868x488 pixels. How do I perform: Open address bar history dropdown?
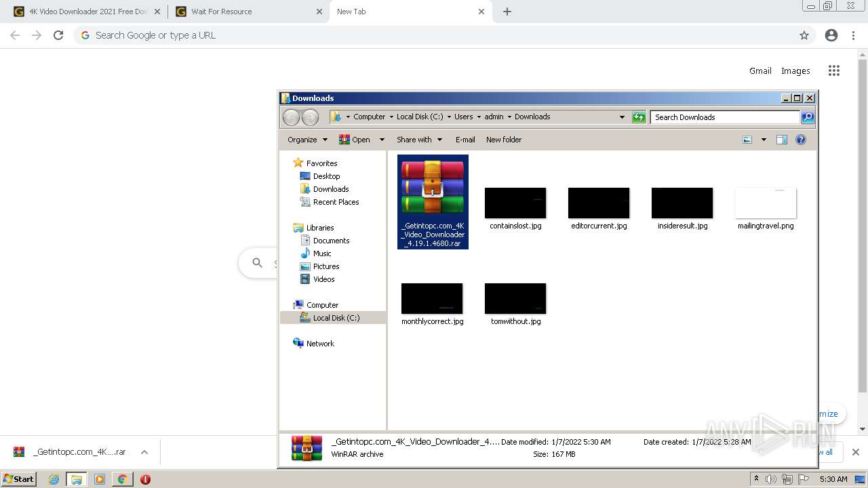(x=622, y=117)
